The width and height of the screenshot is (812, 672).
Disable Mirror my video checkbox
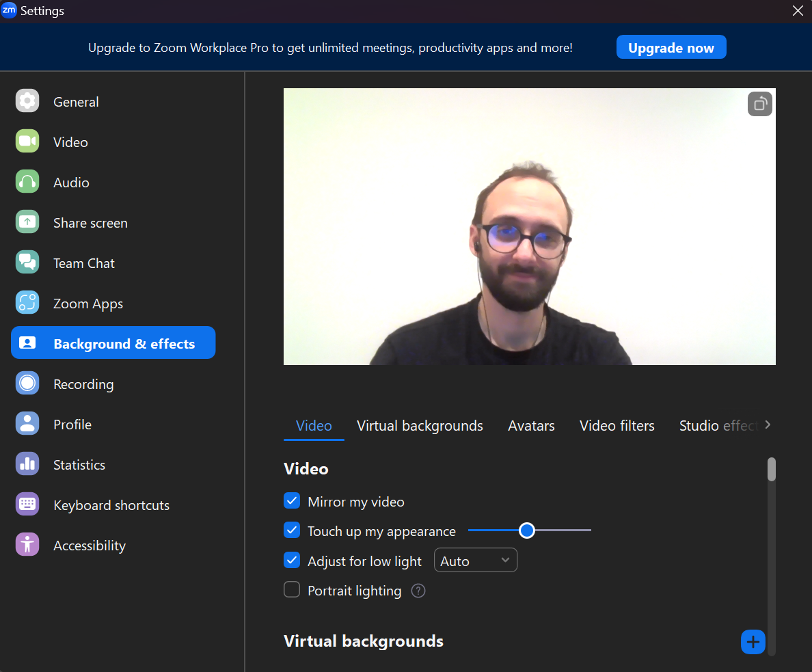(292, 500)
